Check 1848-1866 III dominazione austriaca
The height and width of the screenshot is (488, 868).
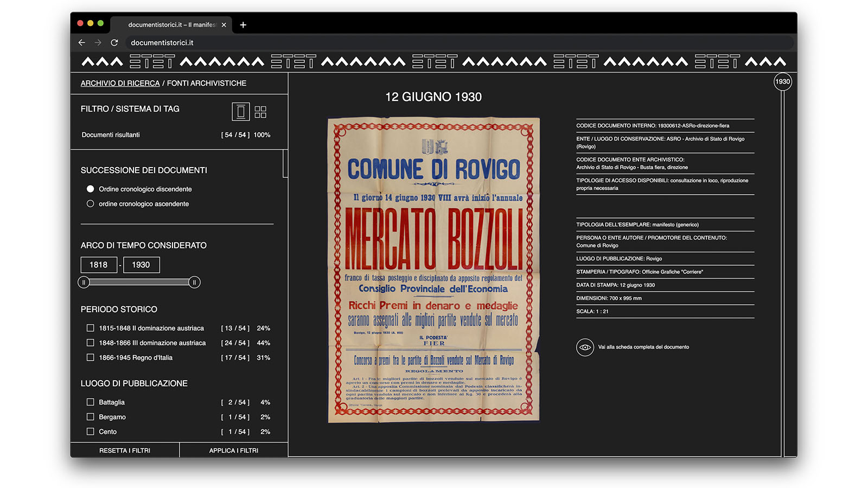coord(90,343)
